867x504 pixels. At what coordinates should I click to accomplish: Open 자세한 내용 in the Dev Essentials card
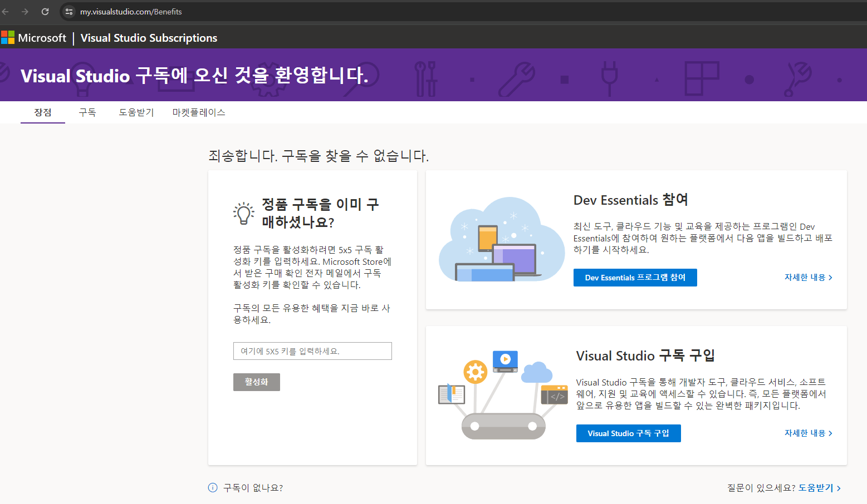click(807, 277)
